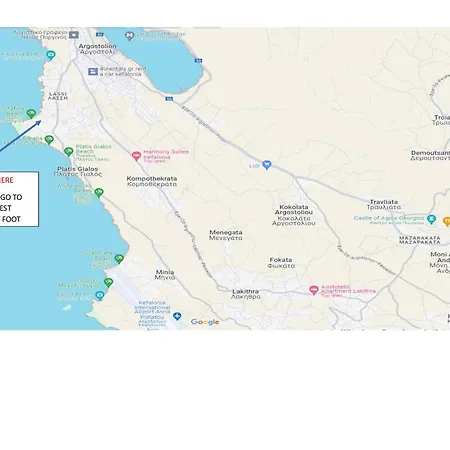Select the green pin above Spasmata Beach pin

99,192
